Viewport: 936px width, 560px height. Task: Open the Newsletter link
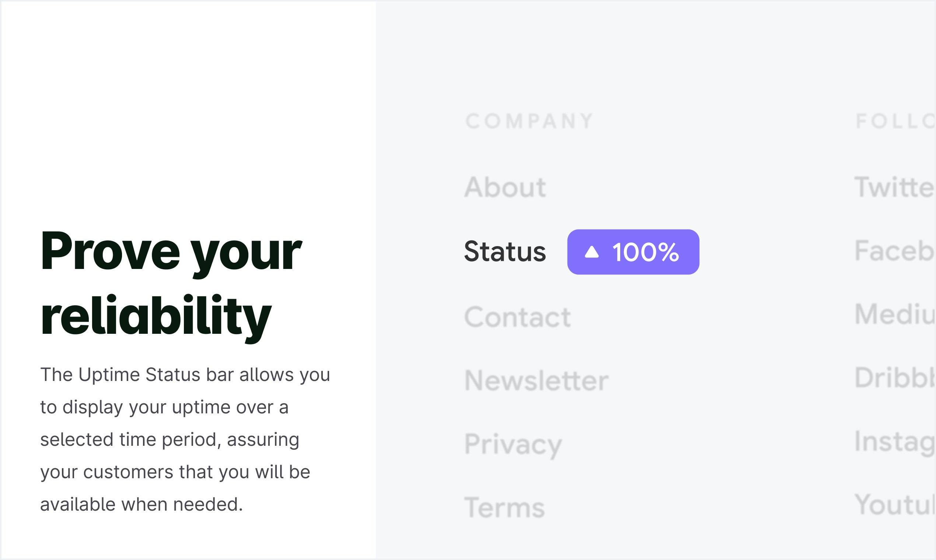click(x=536, y=380)
